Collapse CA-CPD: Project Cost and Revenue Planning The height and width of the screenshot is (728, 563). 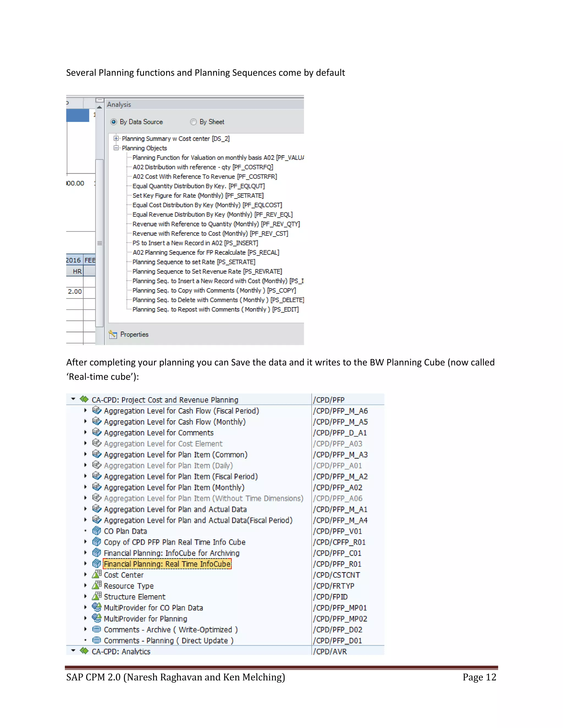click(73, 399)
